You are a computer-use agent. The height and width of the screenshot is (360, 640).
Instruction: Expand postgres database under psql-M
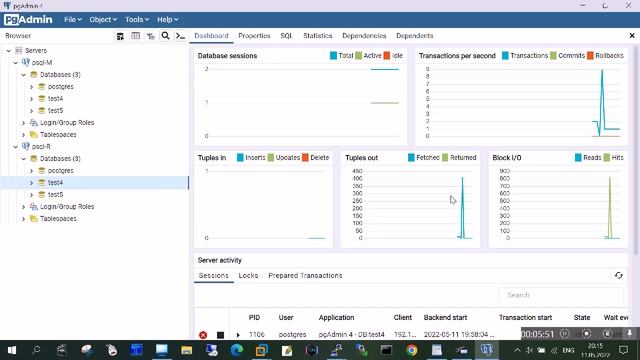pyautogui.click(x=31, y=87)
